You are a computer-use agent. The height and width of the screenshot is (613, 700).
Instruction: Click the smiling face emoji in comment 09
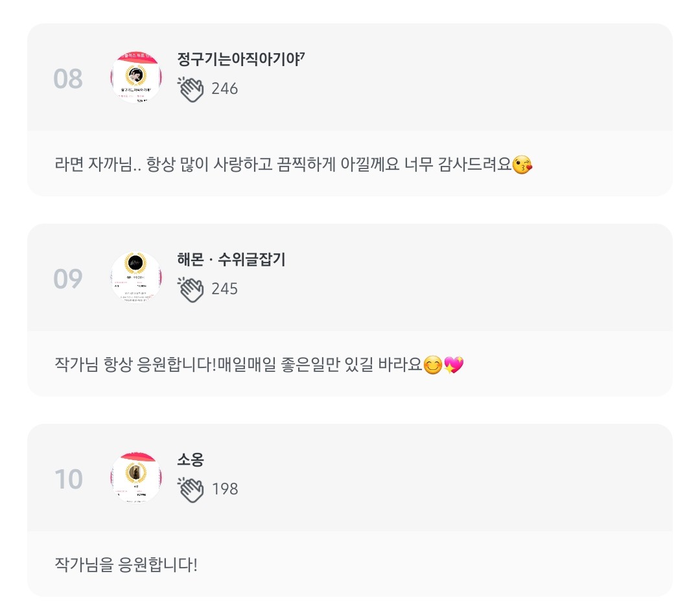(433, 366)
